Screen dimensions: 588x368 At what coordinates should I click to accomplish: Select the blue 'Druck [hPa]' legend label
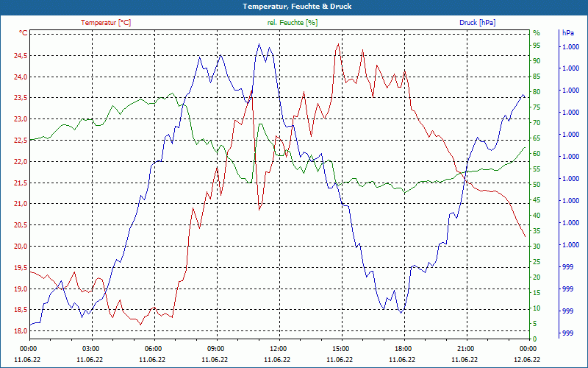coord(477,23)
